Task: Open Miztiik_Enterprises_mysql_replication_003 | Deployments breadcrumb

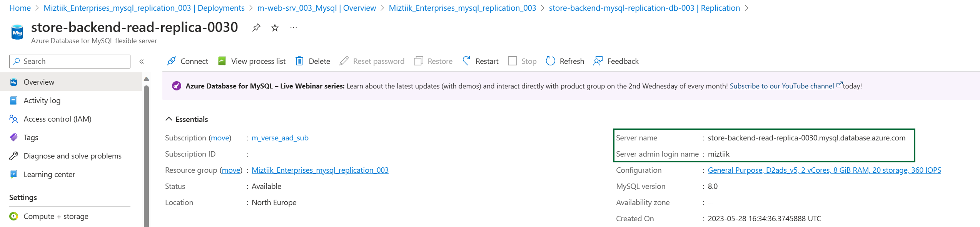Action: (x=144, y=8)
